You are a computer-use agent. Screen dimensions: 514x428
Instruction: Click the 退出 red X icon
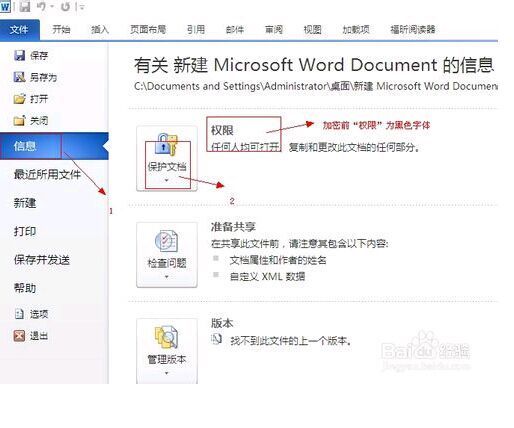point(19,336)
